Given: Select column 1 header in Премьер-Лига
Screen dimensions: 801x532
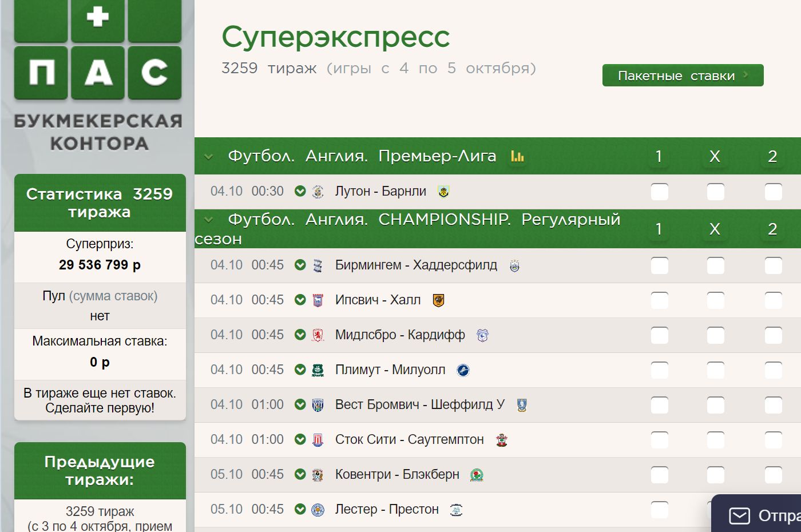Looking at the screenshot, I should pyautogui.click(x=659, y=156).
